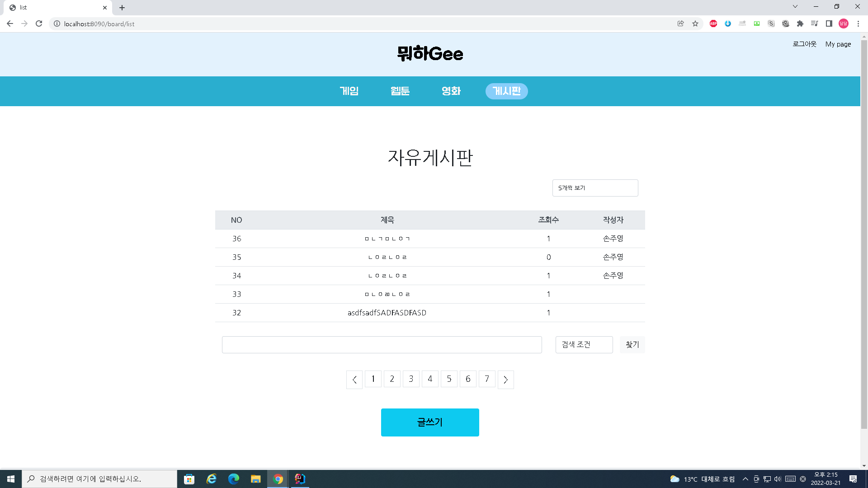Switch to the 게임 tab
This screenshot has width=868, height=488.
pyautogui.click(x=349, y=91)
